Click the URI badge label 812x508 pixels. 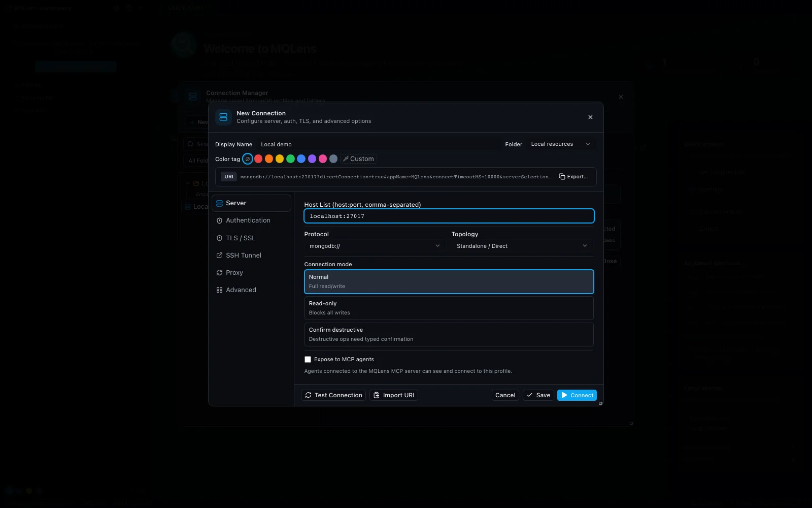click(229, 177)
